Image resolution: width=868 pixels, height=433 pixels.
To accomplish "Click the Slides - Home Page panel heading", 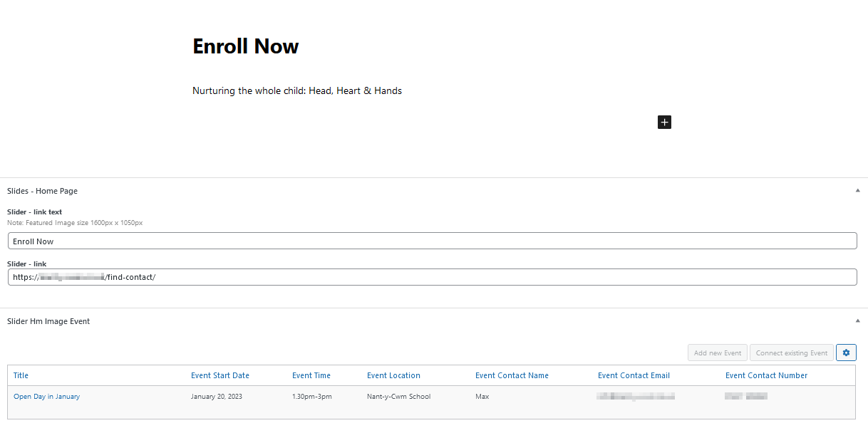I will pos(42,191).
